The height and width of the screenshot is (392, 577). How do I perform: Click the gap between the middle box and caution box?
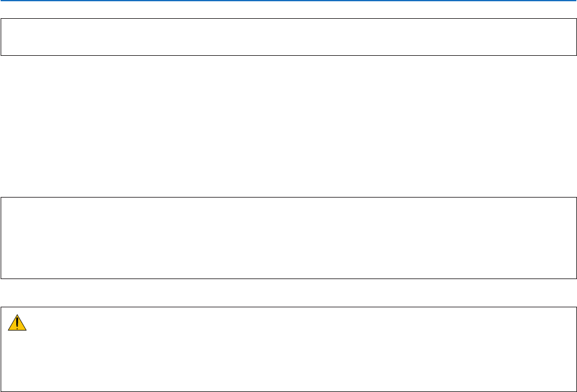click(x=288, y=292)
